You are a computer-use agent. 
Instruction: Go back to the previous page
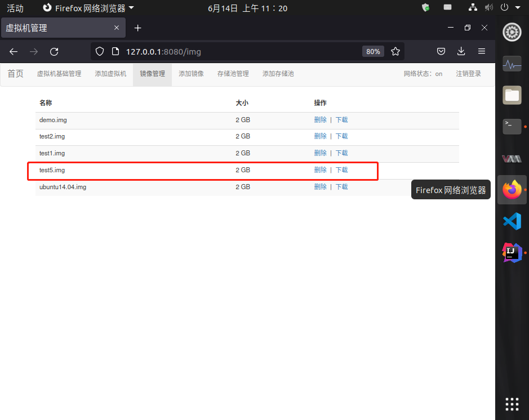14,52
